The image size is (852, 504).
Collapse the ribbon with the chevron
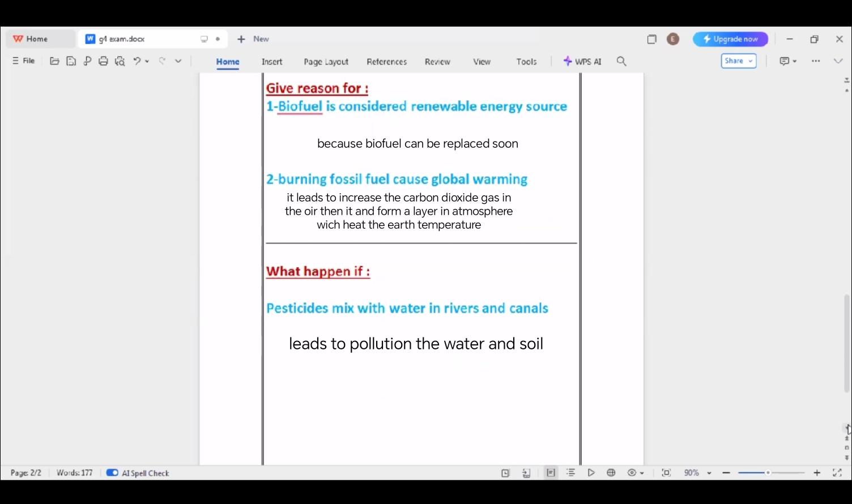(x=838, y=61)
